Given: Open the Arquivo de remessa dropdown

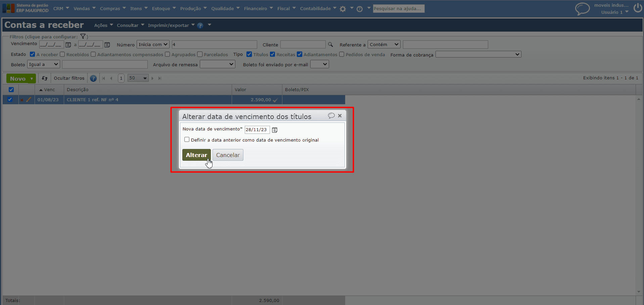Looking at the screenshot, I should tap(218, 64).
